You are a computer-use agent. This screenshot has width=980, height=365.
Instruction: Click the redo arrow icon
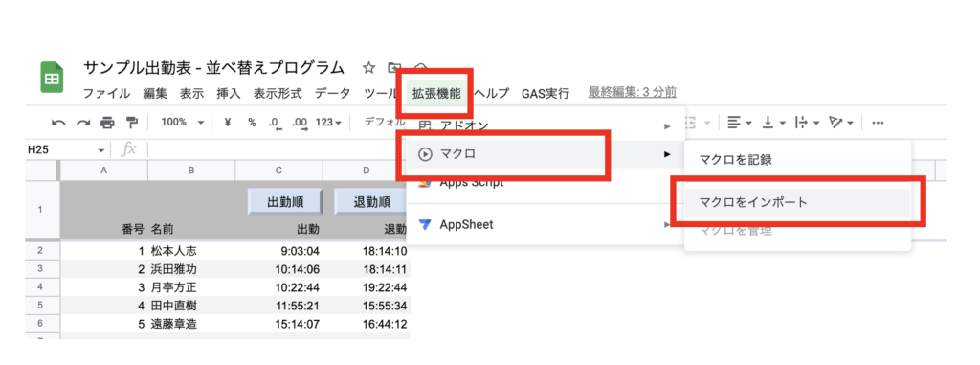coord(83,123)
